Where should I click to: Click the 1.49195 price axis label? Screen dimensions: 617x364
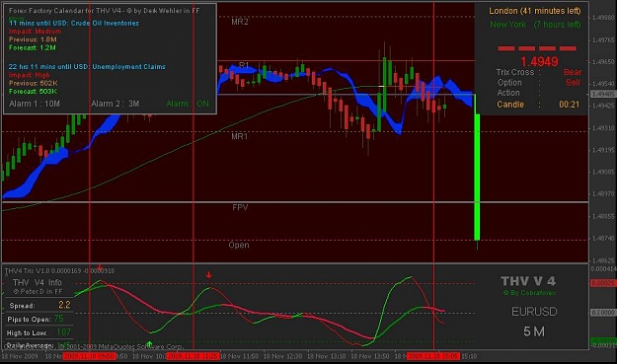(x=603, y=150)
